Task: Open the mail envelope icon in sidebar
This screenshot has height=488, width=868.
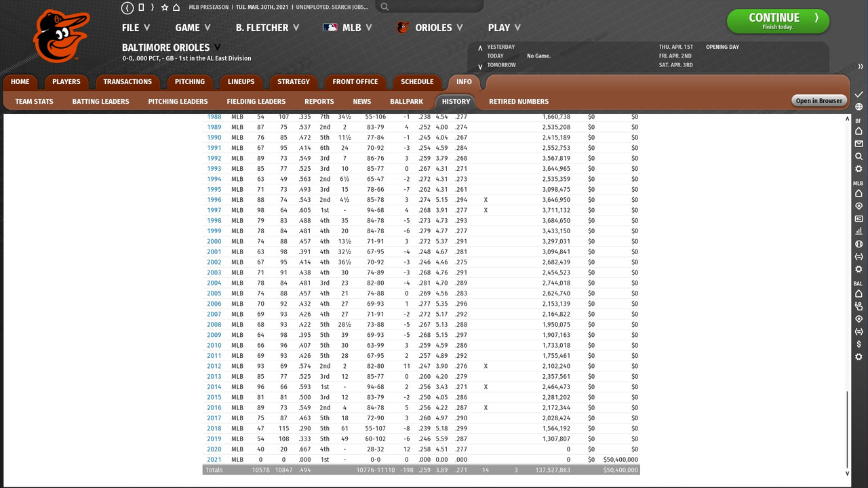Action: point(859,144)
